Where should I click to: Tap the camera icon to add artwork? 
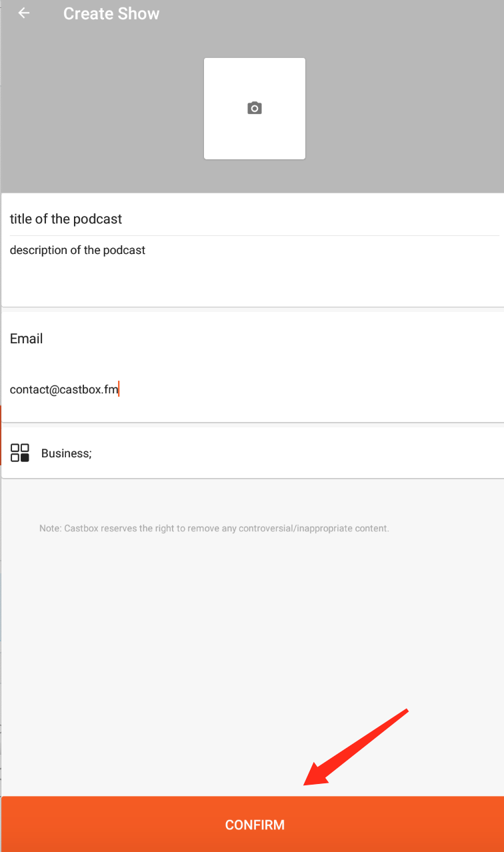pos(254,108)
